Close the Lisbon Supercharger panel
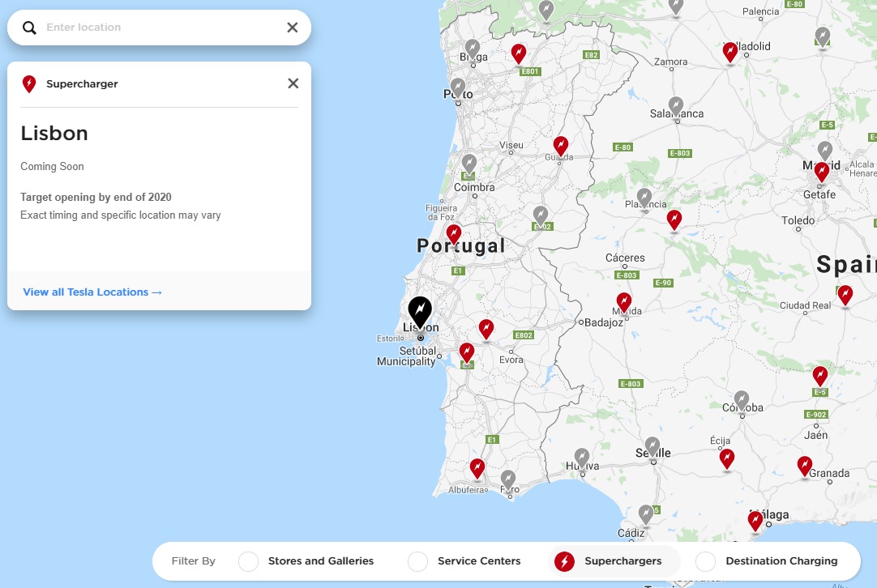This screenshot has width=877, height=588. (x=293, y=83)
